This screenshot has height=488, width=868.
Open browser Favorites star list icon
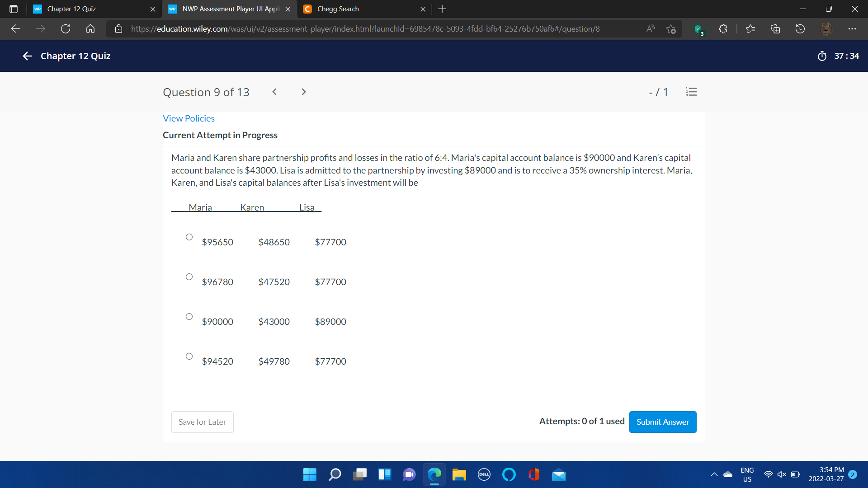750,29
